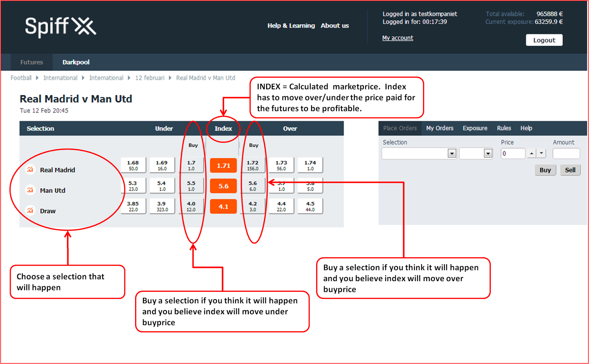Image resolution: width=589 pixels, height=364 pixels.
Task: Select Man Utd under price 5.4
Action: tap(162, 186)
